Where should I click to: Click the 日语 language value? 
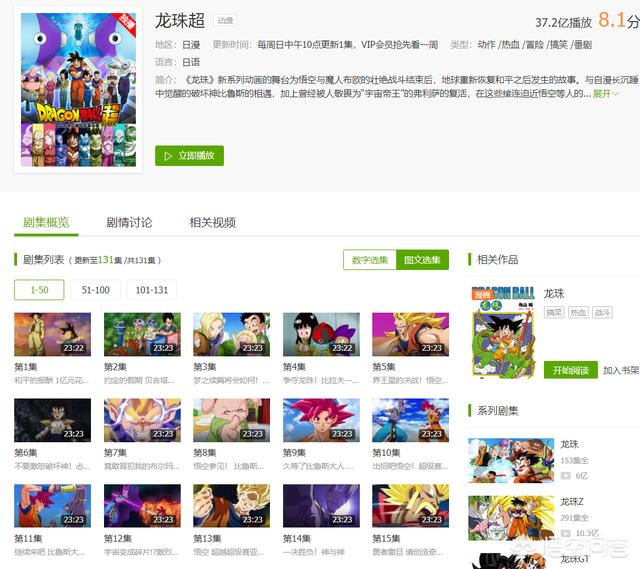191,62
